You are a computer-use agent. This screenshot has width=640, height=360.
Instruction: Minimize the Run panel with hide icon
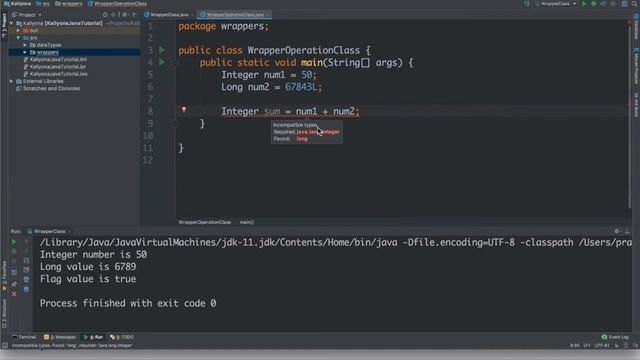pyautogui.click(x=627, y=231)
